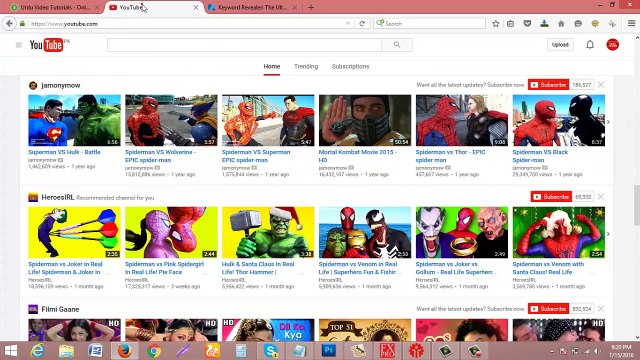
Task: Open Photoshop from the taskbar
Action: point(329,351)
